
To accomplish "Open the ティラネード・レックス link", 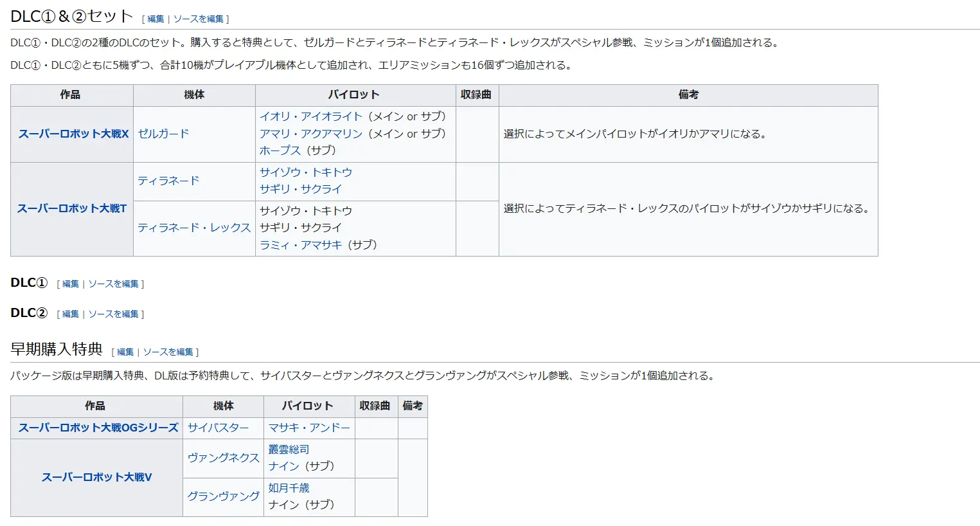I will [x=194, y=228].
